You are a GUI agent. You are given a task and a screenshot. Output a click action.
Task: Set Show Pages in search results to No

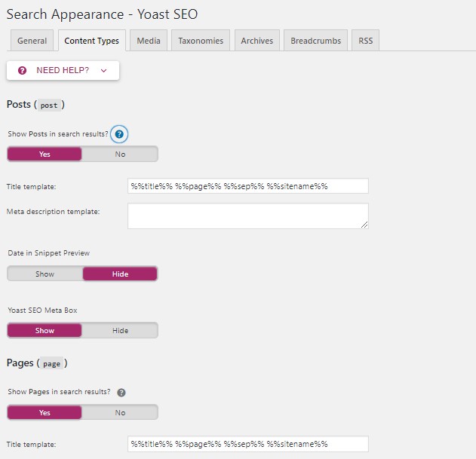pyautogui.click(x=120, y=412)
